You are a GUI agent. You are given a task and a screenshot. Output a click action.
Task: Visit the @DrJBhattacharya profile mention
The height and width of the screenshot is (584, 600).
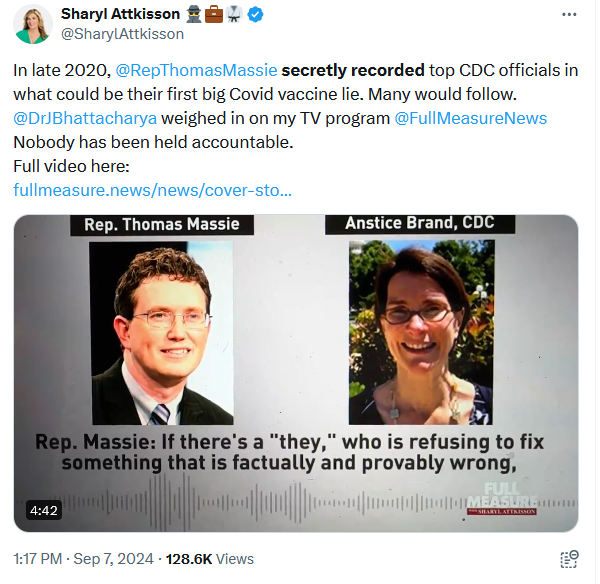pyautogui.click(x=85, y=118)
